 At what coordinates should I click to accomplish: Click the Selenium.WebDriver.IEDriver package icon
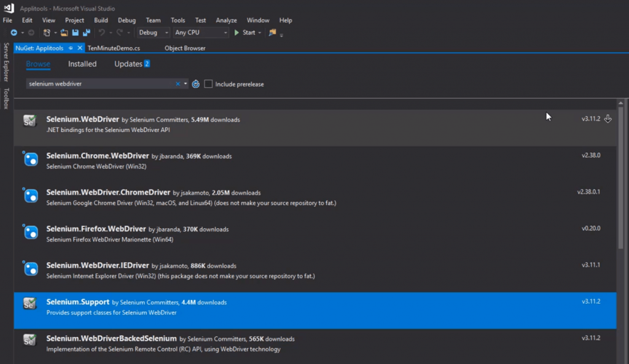pyautogui.click(x=31, y=268)
